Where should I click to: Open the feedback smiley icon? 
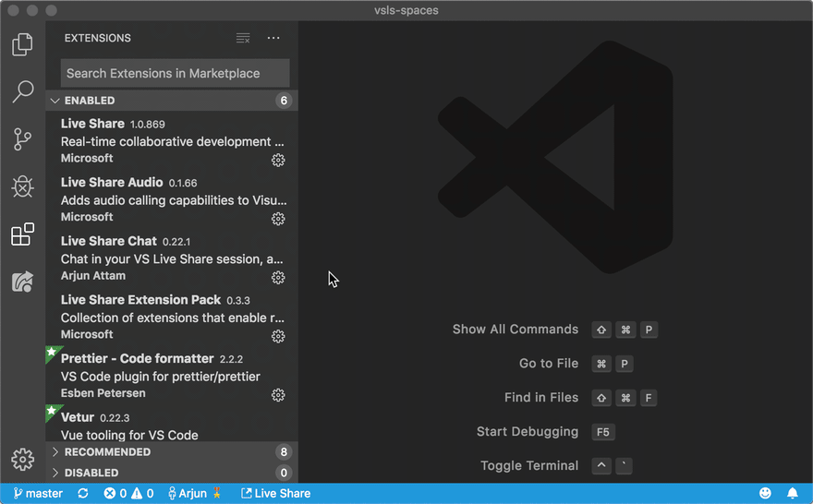coord(765,493)
